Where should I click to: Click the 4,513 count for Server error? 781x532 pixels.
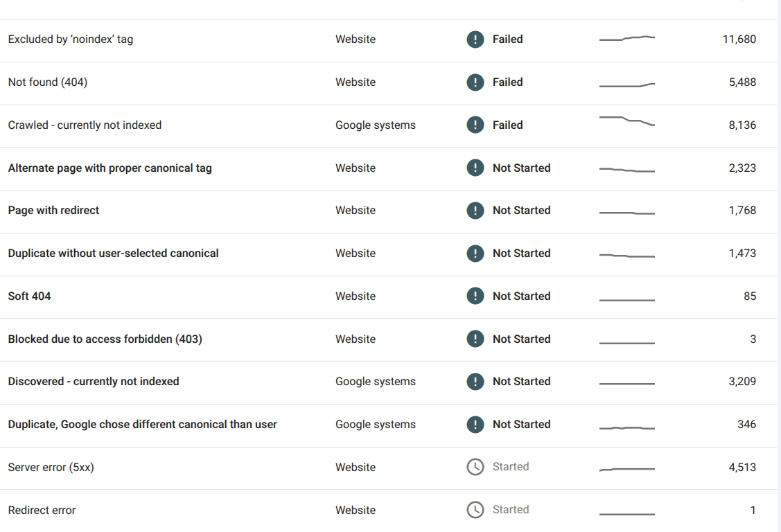pyautogui.click(x=742, y=468)
